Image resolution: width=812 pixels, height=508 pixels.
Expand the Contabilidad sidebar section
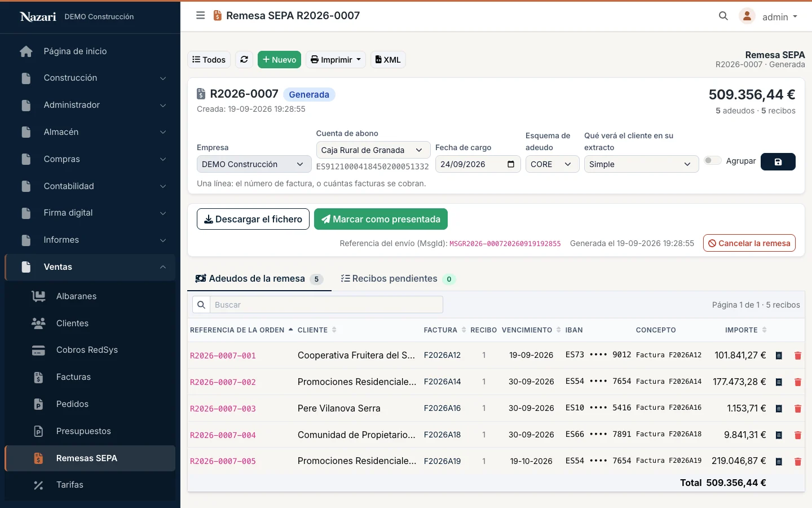point(90,186)
